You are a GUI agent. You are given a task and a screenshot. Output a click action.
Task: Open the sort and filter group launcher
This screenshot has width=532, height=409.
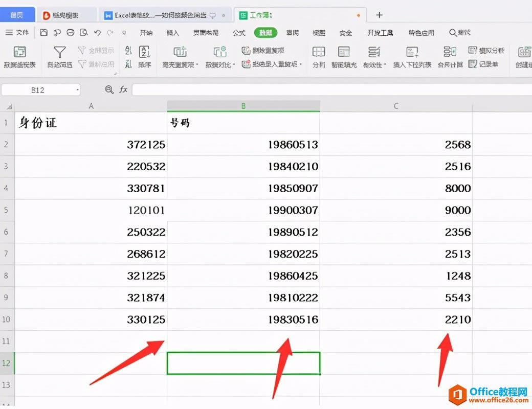coord(115,73)
